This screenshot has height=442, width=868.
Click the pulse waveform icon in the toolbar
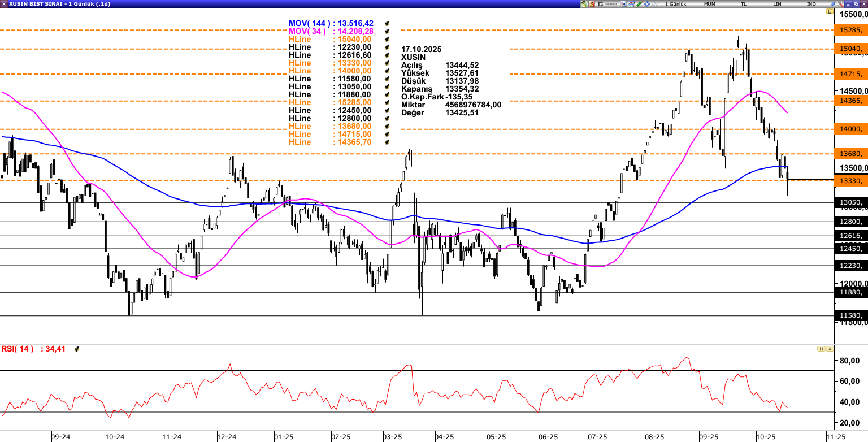654,4
